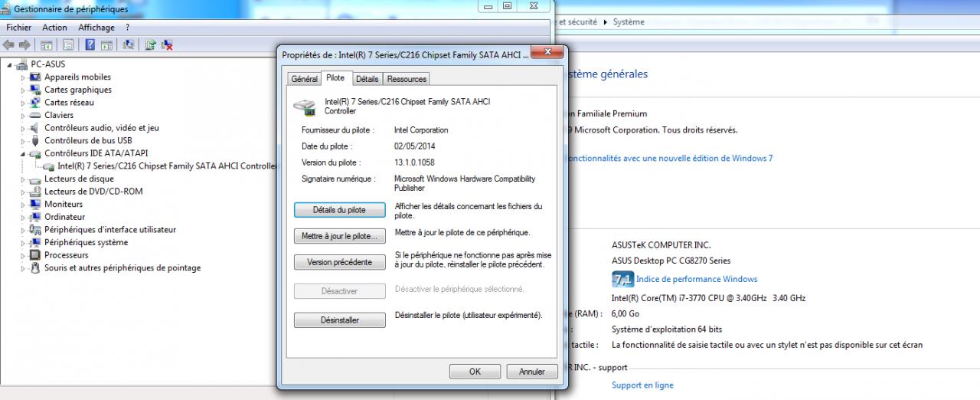
Task: Expand the Périphériques d'interface utilisateur node
Action: tap(23, 230)
